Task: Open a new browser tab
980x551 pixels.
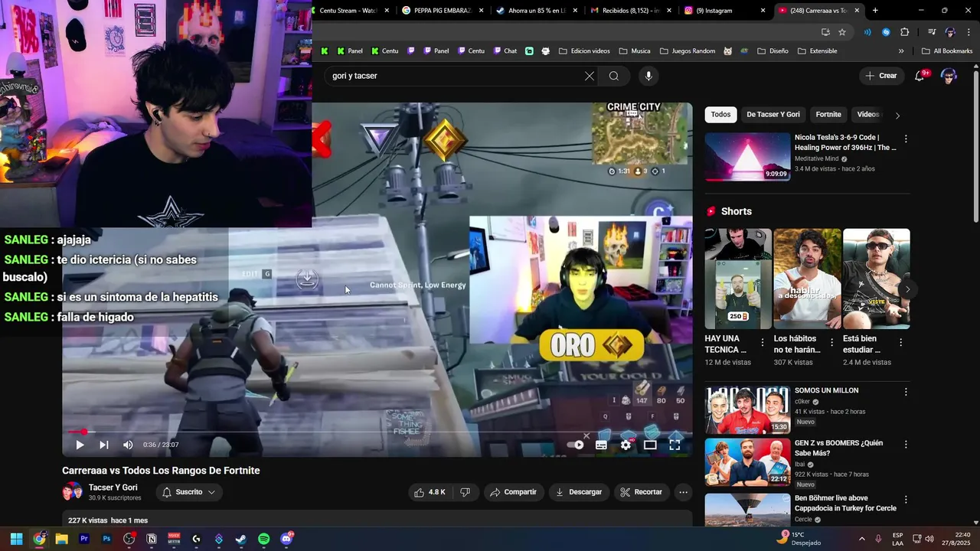Action: point(875,11)
